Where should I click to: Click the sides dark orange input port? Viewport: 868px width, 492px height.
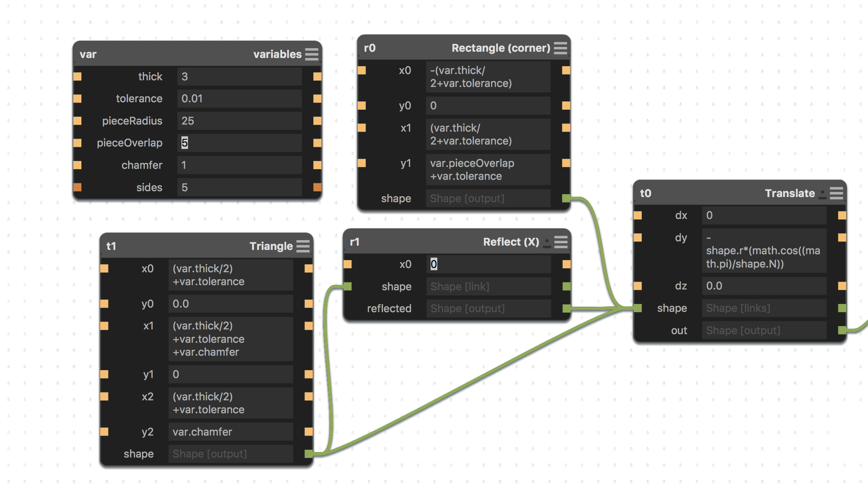click(77, 187)
